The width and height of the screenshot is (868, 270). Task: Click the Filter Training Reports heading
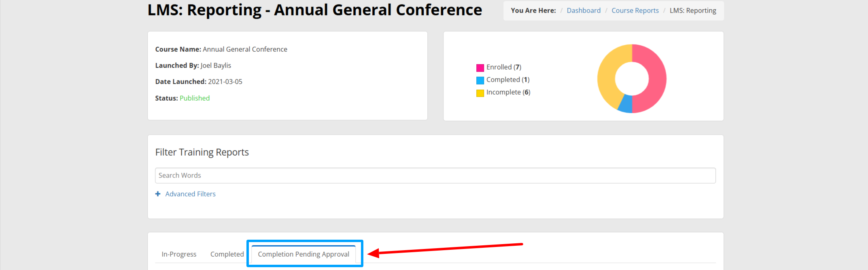tap(202, 152)
